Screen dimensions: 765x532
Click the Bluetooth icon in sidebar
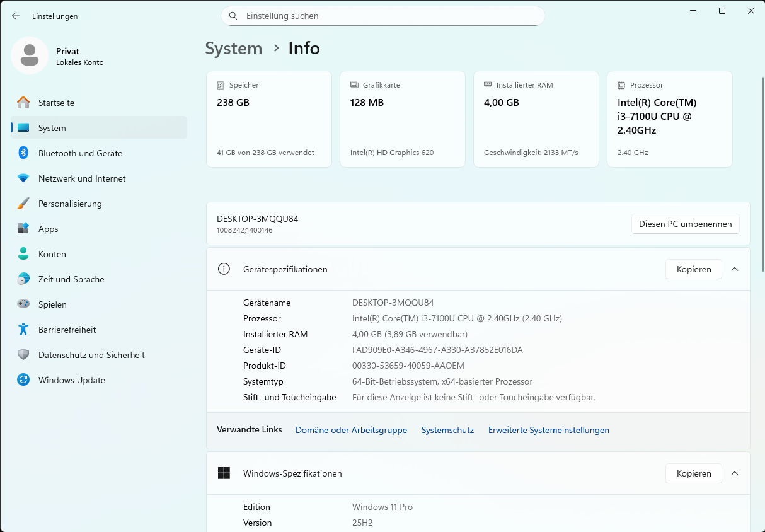(x=23, y=153)
